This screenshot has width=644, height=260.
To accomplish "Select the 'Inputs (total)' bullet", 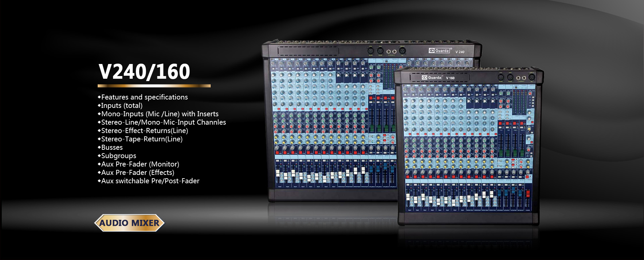I will click(120, 106).
